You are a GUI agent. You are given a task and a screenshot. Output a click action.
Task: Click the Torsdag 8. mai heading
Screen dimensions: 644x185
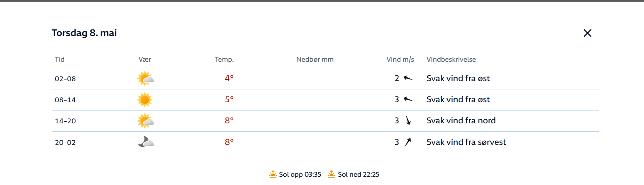coord(84,33)
